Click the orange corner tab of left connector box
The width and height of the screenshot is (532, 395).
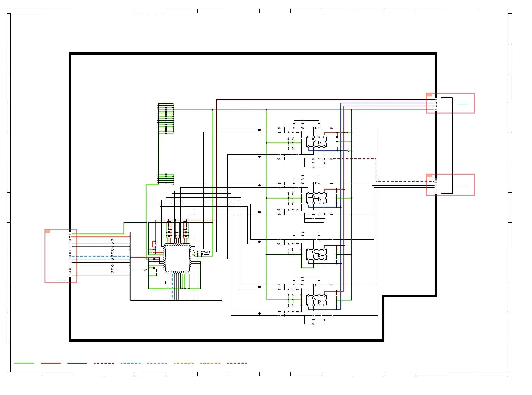click(x=48, y=231)
